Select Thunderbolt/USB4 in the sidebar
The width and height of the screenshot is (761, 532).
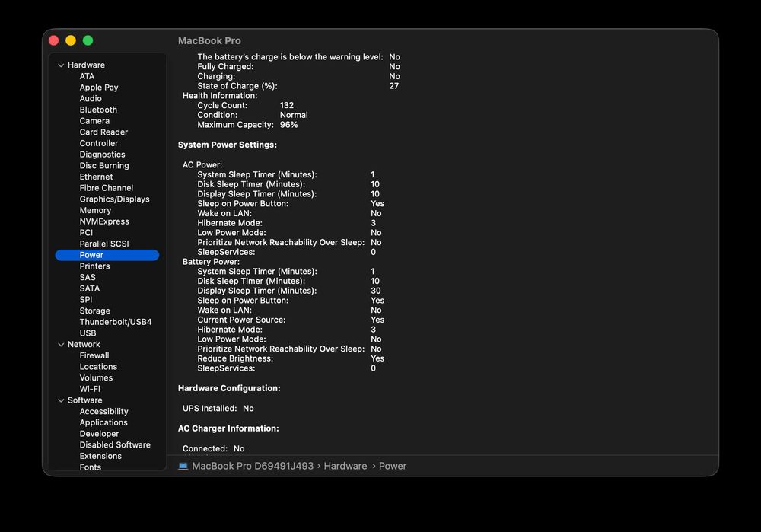click(116, 322)
